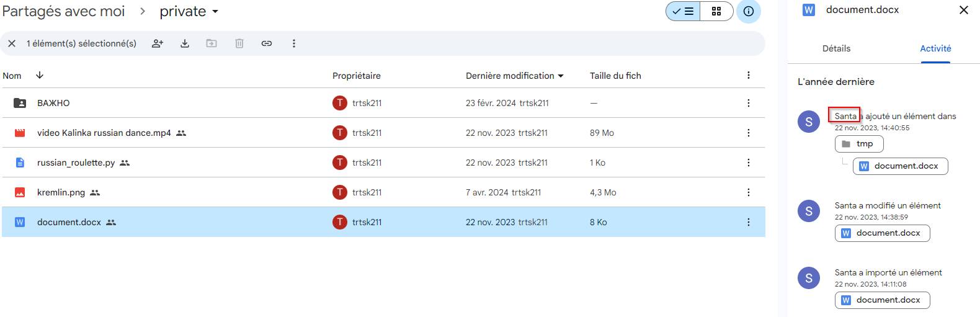The image size is (980, 317).
Task: Open the Dernière modification sort dropdown
Action: pyautogui.click(x=515, y=76)
